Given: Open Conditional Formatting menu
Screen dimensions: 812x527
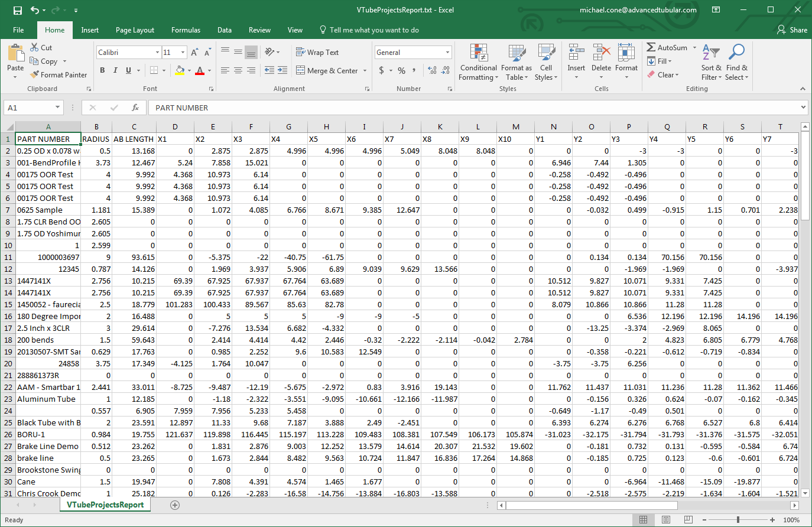Looking at the screenshot, I should (478, 62).
